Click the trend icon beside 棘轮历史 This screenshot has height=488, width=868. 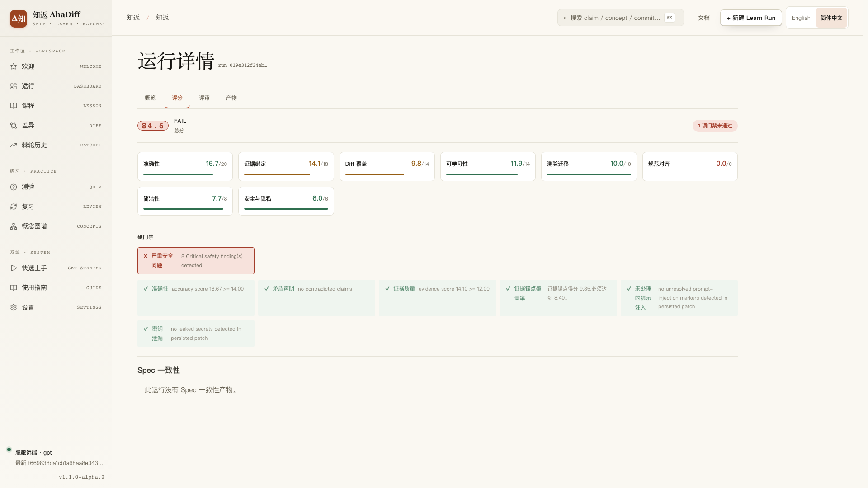(14, 145)
